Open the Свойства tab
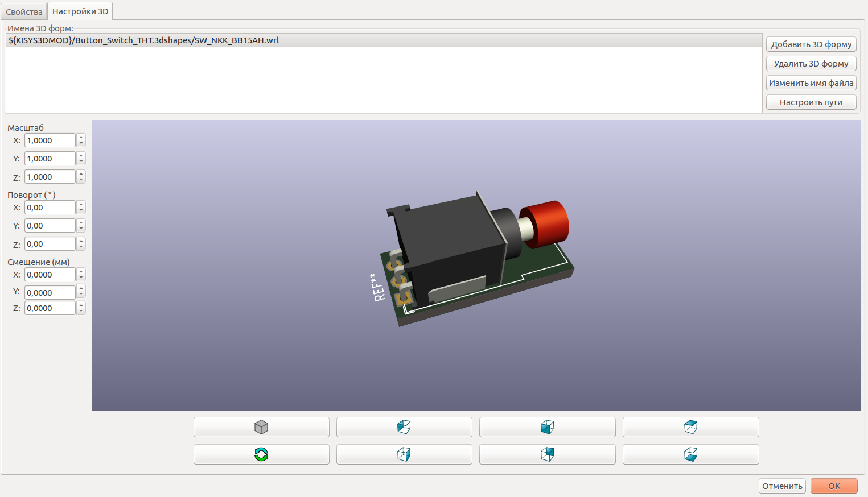868x497 pixels. [24, 12]
